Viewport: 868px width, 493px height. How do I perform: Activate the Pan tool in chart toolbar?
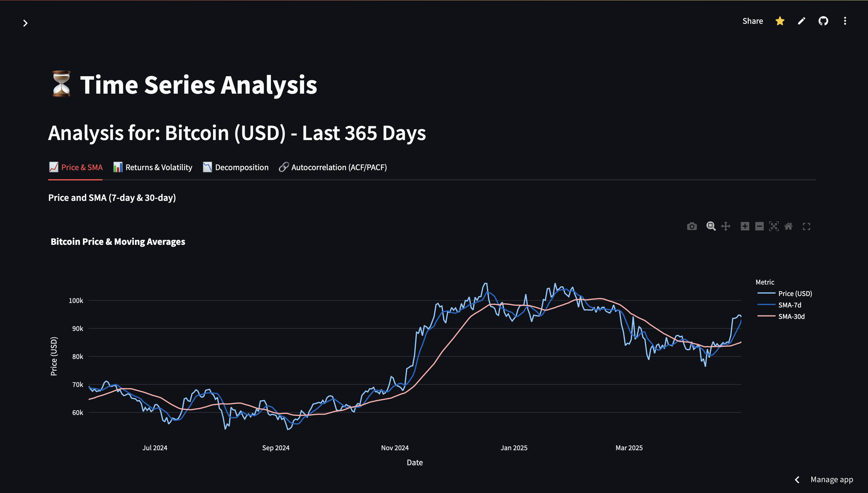point(725,226)
